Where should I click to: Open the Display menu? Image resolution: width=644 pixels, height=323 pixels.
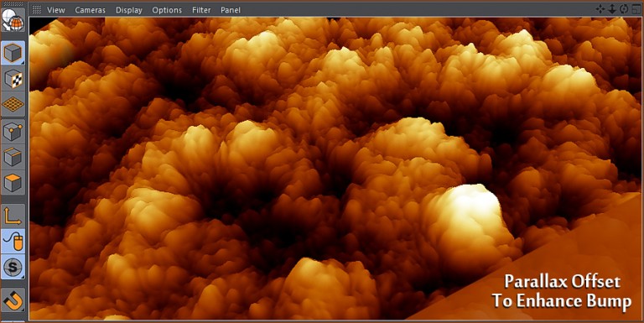click(128, 10)
